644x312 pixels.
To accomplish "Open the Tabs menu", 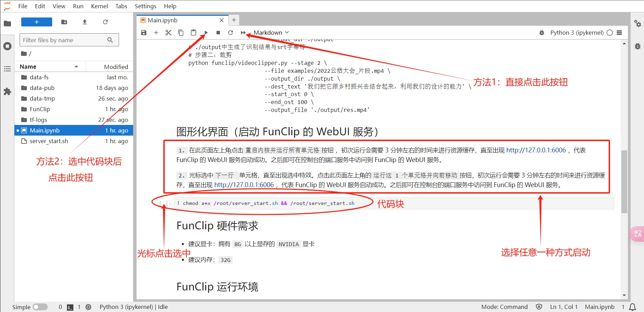I will 121,6.
